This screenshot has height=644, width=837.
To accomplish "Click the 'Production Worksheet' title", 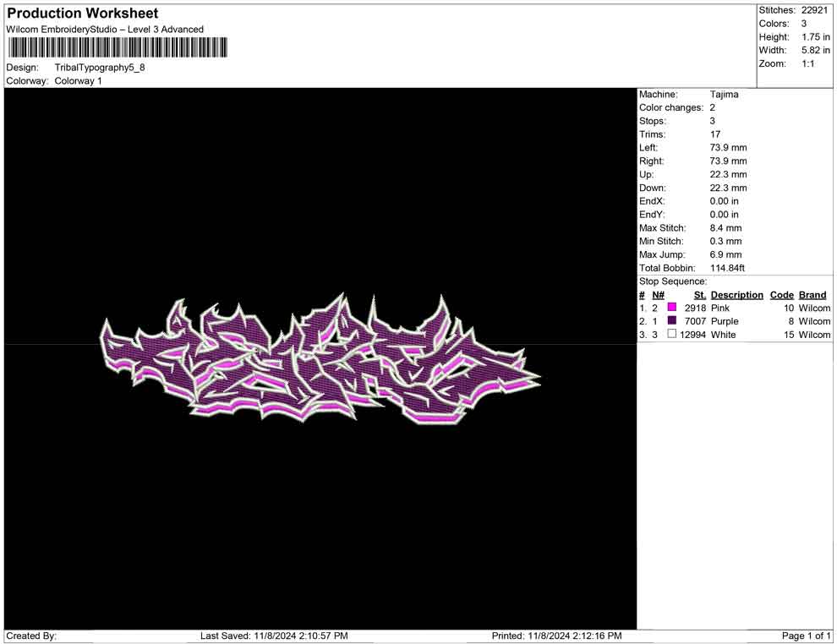I will (x=83, y=14).
